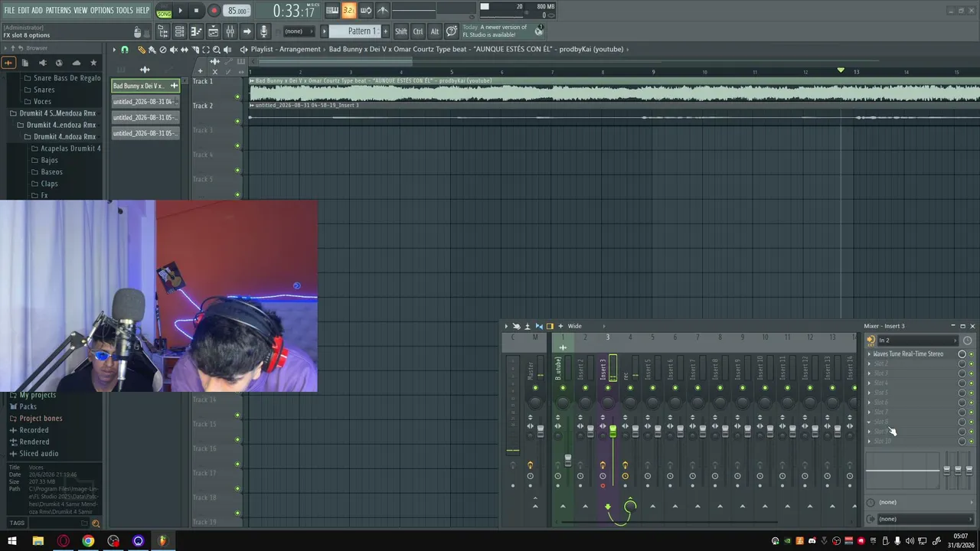Mute Track 1 with its green LED
This screenshot has height=551, width=980.
[237, 96]
